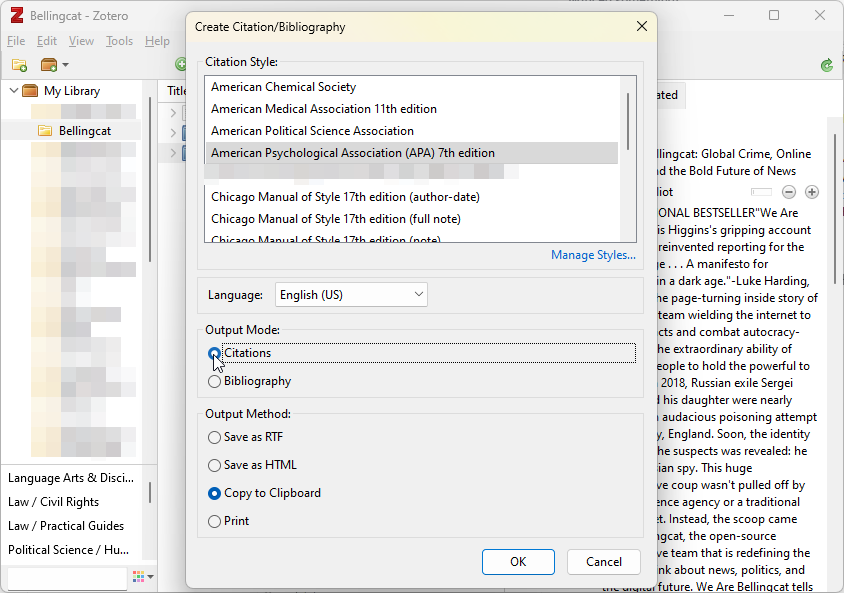The width and height of the screenshot is (844, 593).
Task: Click the New Collection folder icon
Action: 19,65
